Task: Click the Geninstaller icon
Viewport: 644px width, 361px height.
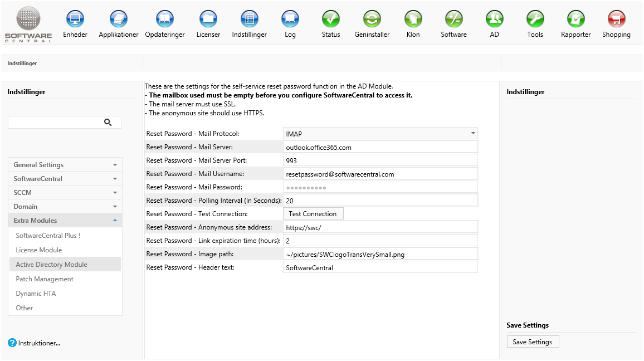Action: coord(372,19)
